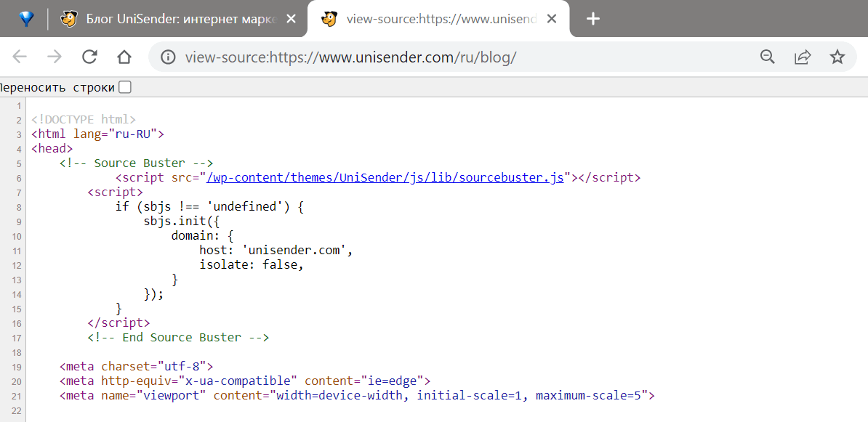Click the if (sbjs !== 'undefined') line

point(210,207)
